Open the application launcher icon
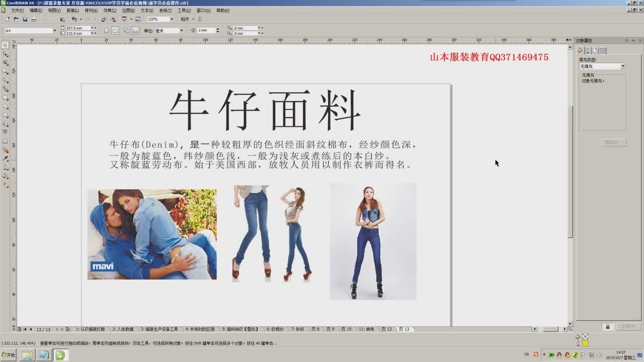 [124, 19]
